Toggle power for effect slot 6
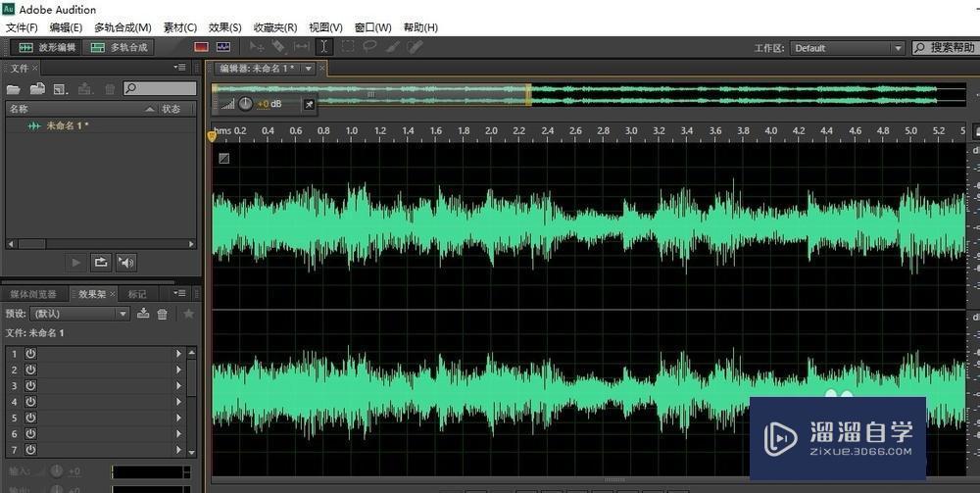980x493 pixels. pos(30,433)
